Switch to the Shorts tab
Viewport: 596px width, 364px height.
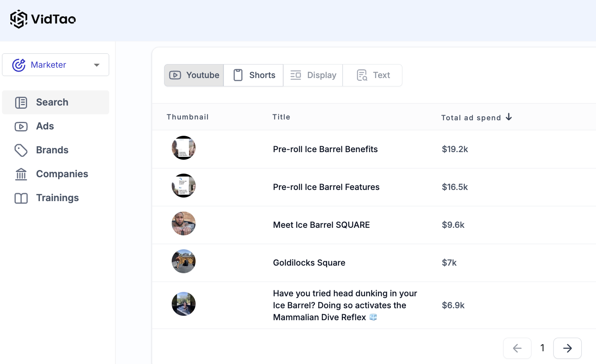[253, 75]
